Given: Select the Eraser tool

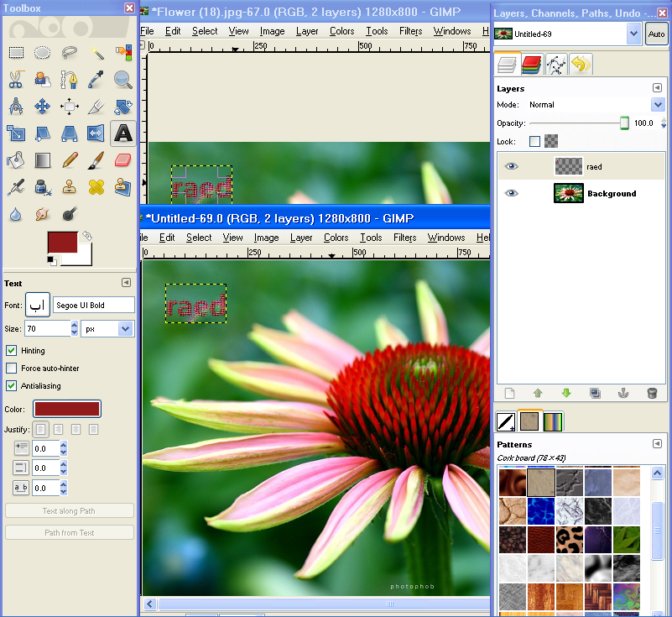Looking at the screenshot, I should point(123,159).
